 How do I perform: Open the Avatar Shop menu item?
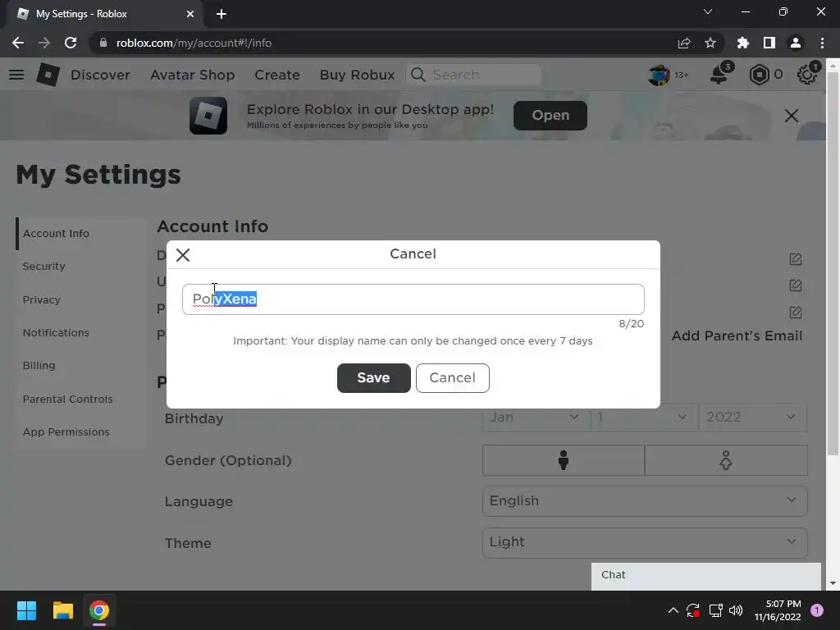192,75
